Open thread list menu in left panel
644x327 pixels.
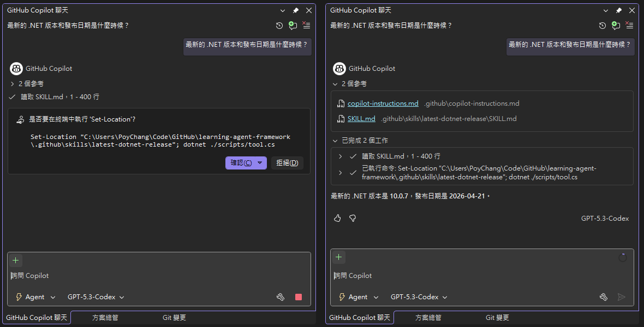click(306, 25)
